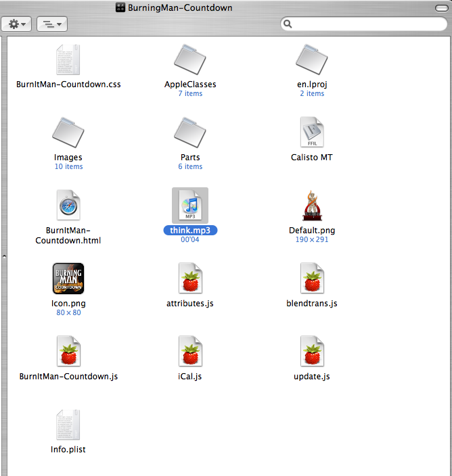Screen dimensions: 452x476
Task: Click the think.mp3 music file icon
Action: (190, 206)
